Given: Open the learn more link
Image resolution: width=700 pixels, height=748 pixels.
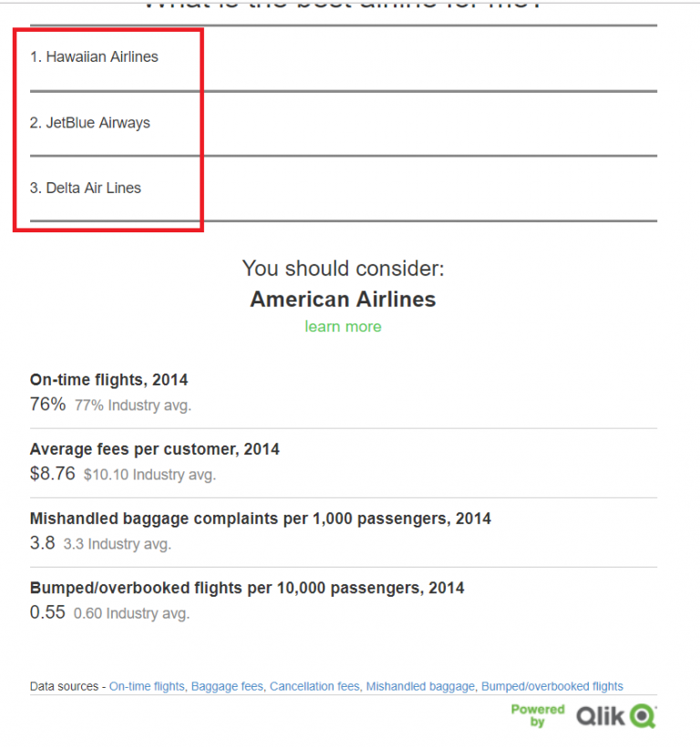Looking at the screenshot, I should click(343, 327).
